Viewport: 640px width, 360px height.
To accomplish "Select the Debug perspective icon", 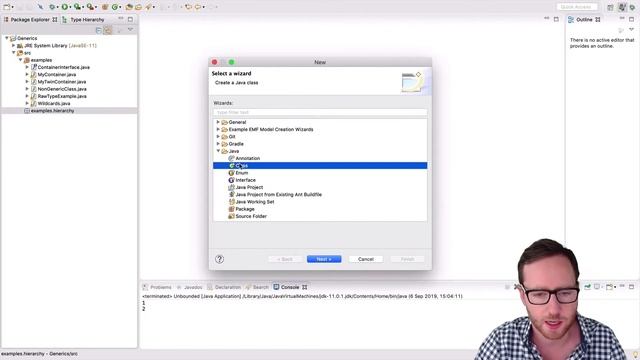I will point(632,7).
